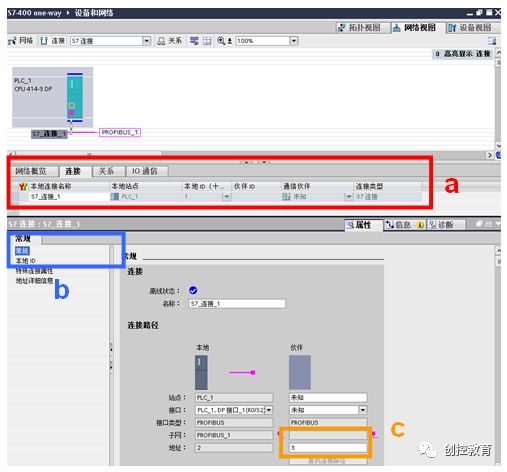The image size is (507, 472).
Task: Click 高亮显示 连接 highlight button
Action: click(463, 54)
